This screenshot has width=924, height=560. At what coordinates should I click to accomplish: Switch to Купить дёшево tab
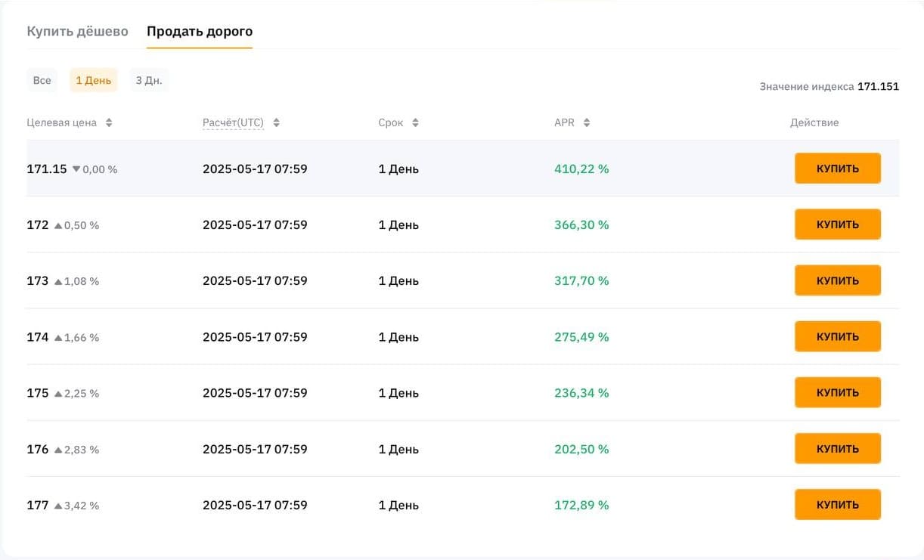77,32
